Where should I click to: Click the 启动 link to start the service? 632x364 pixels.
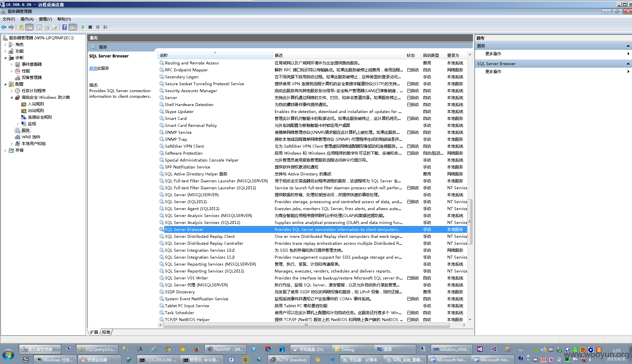tap(93, 68)
